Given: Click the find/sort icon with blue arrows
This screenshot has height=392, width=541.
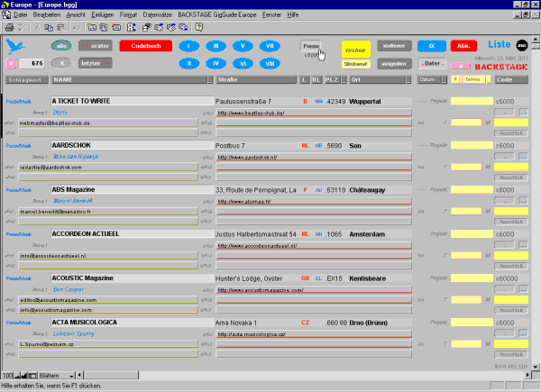Looking at the screenshot, I should (x=132, y=28).
